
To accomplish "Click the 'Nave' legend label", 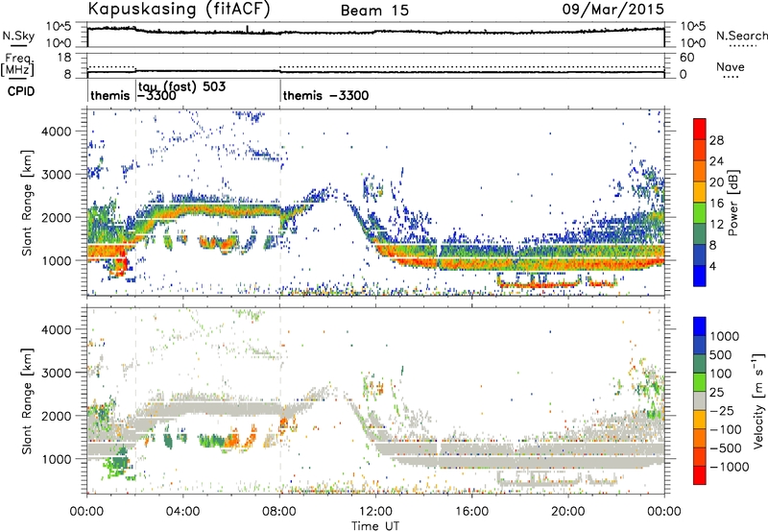I will pyautogui.click(x=731, y=66).
